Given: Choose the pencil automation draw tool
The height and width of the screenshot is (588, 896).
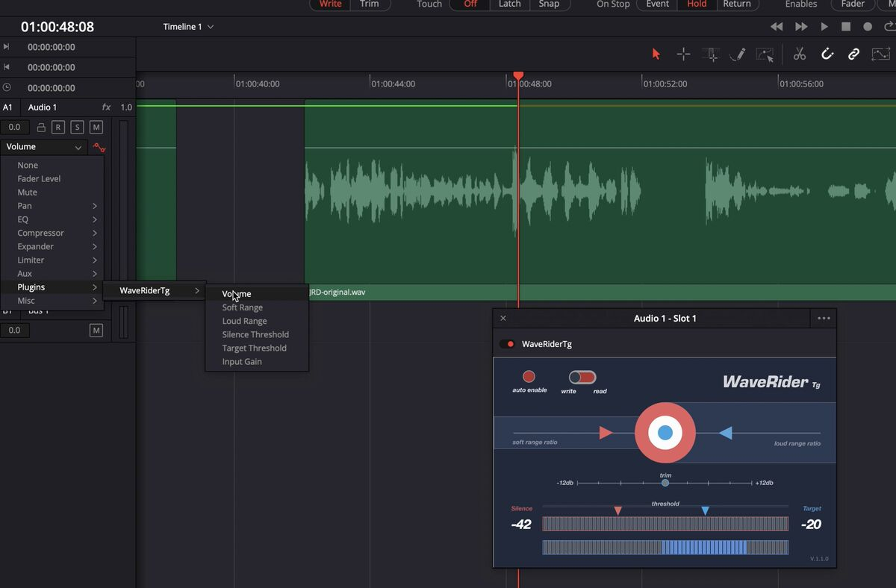Looking at the screenshot, I should (x=737, y=54).
